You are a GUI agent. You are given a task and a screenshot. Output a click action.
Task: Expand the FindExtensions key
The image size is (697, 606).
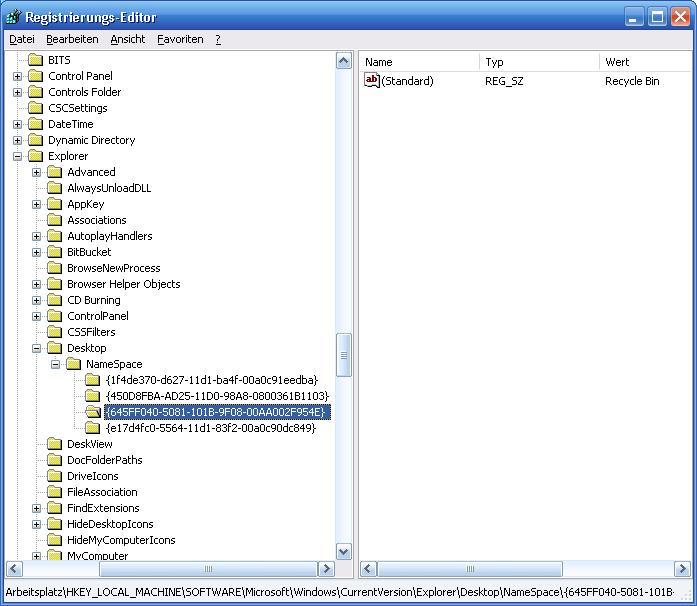[36, 508]
